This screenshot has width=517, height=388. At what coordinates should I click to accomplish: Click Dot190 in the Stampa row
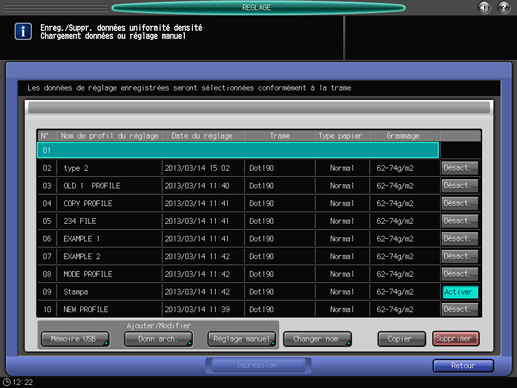[x=262, y=292]
